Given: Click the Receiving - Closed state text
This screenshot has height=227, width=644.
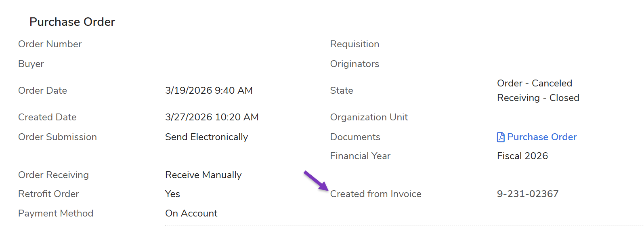Looking at the screenshot, I should [538, 98].
